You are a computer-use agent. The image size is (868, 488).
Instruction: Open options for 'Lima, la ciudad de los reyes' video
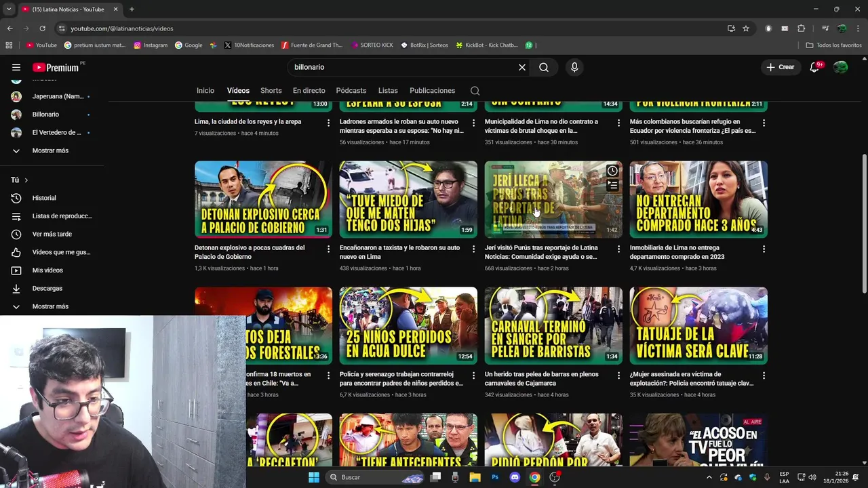point(328,123)
